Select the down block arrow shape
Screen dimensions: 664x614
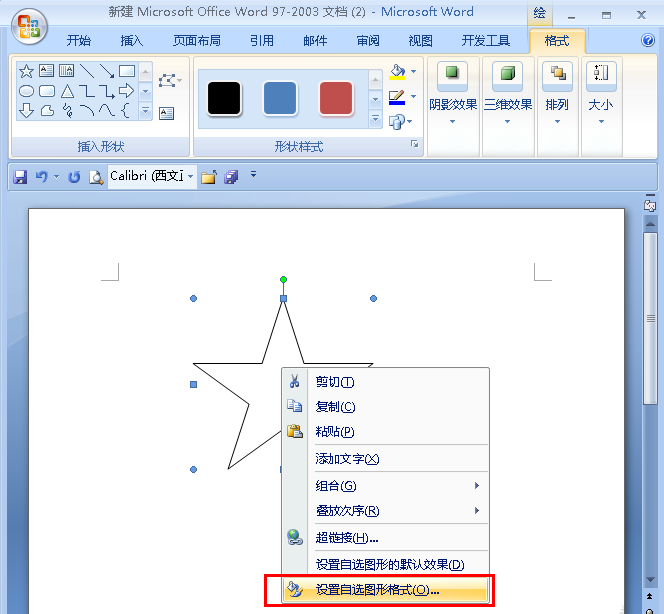coord(26,111)
